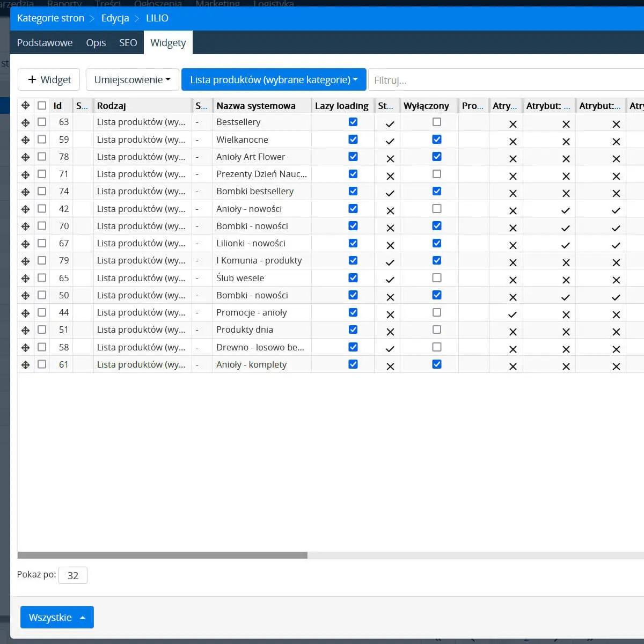Open the Podstawowe tab
Image resolution: width=644 pixels, height=644 pixels.
point(45,42)
